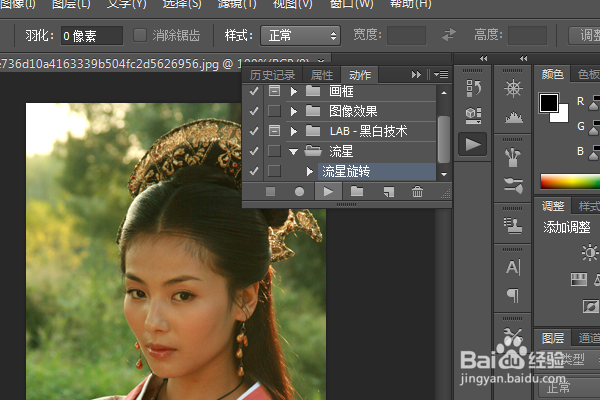The width and height of the screenshot is (600, 400).
Task: Switch to the 历史记录 tab
Action: (272, 75)
